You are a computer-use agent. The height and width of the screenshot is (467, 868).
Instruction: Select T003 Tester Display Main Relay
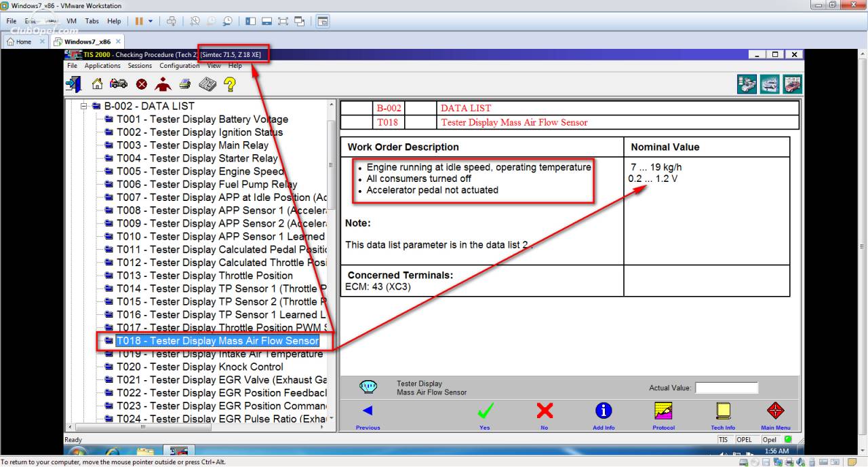(193, 145)
